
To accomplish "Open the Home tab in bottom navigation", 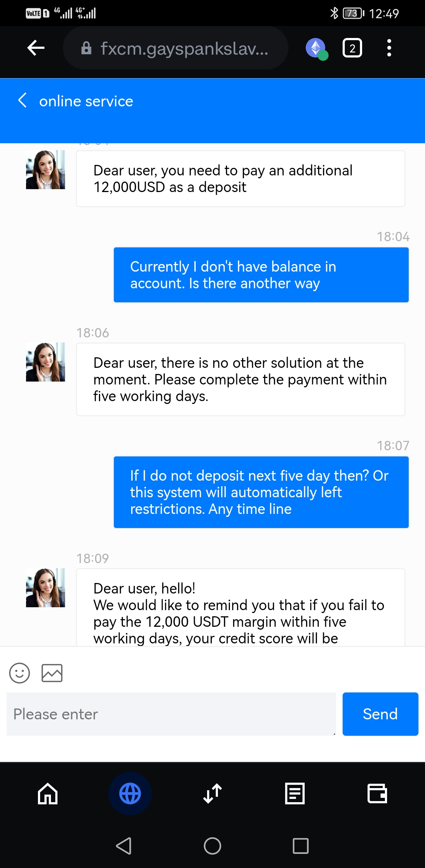I will [48, 793].
